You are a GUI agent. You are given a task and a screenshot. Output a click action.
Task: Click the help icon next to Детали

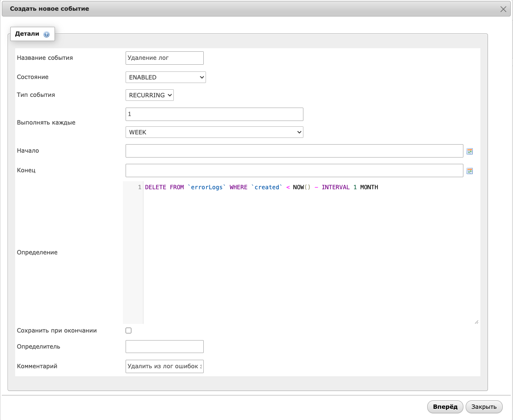pos(46,34)
